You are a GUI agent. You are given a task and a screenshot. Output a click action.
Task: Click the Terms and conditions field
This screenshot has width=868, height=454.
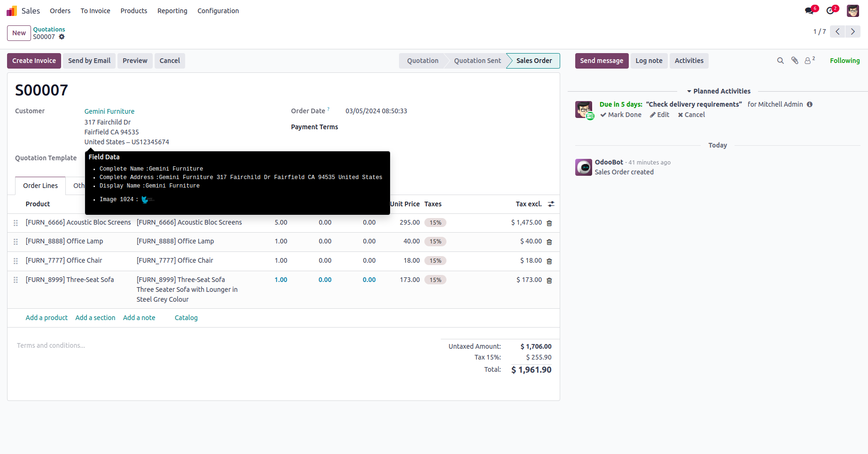coord(51,345)
